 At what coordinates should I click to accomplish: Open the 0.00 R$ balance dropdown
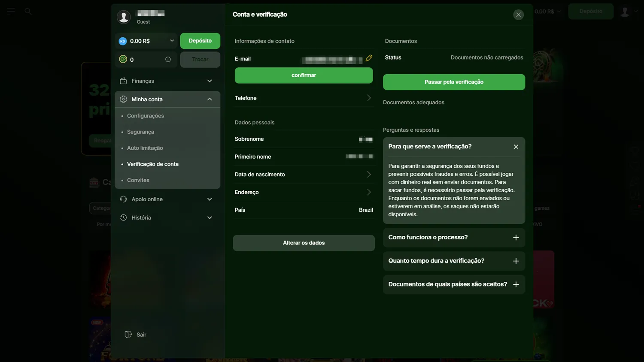172,41
